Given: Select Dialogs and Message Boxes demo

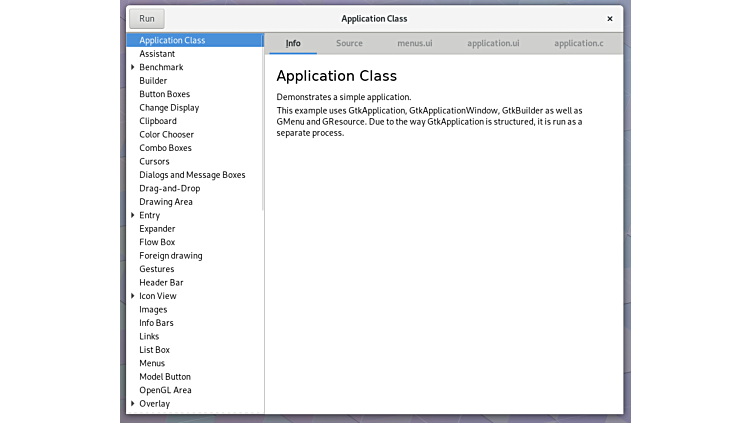Looking at the screenshot, I should pyautogui.click(x=192, y=175).
